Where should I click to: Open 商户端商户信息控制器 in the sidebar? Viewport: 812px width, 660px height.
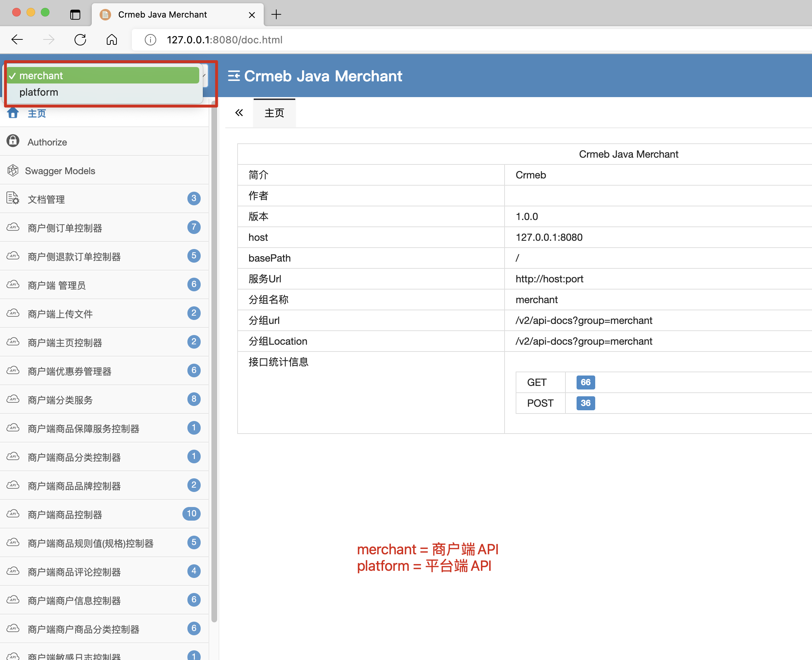pos(104,600)
